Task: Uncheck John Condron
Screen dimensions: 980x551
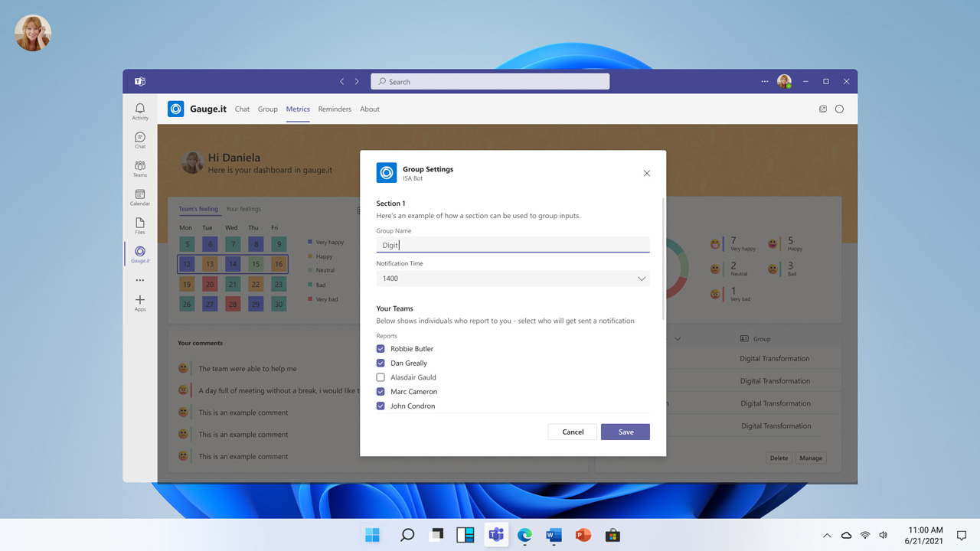Action: (x=381, y=406)
